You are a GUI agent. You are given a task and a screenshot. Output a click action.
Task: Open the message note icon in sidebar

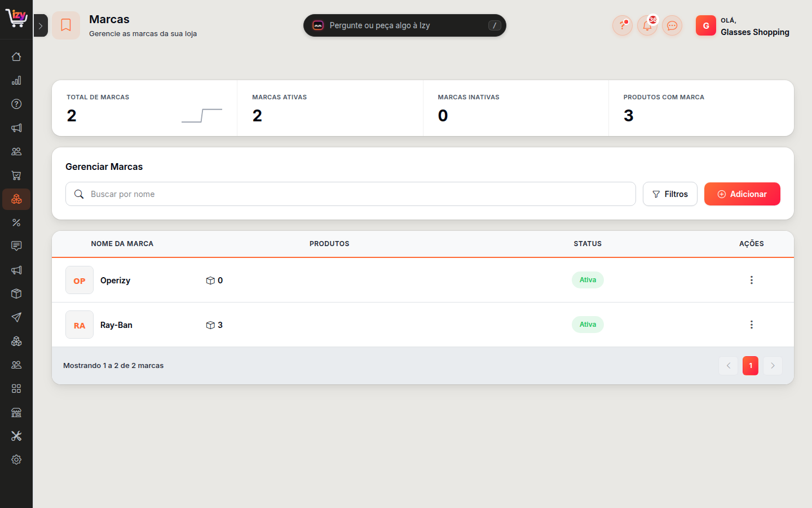tap(16, 246)
